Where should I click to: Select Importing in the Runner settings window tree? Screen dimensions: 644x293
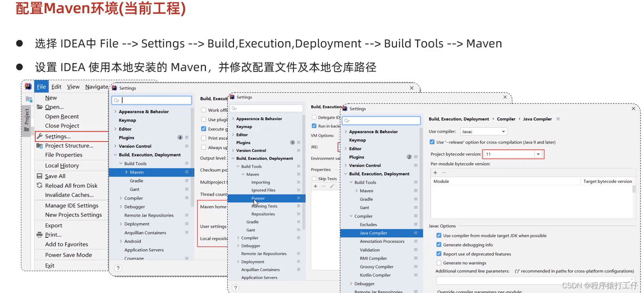pos(261,182)
